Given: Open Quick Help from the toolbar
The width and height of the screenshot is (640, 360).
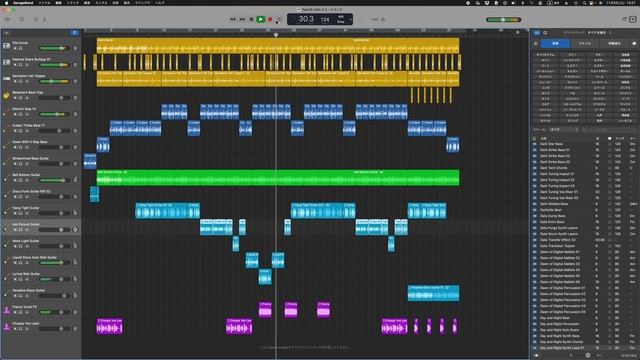Looking at the screenshot, I should pyautogui.click(x=22, y=19).
